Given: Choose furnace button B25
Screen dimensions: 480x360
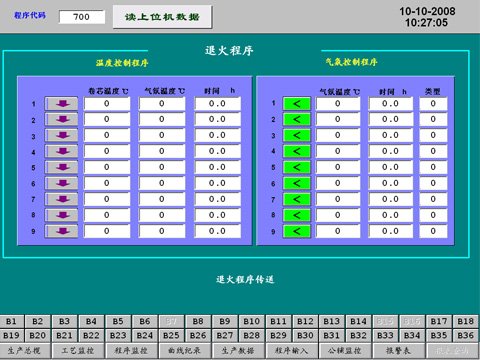Looking at the screenshot, I should pos(171,335).
